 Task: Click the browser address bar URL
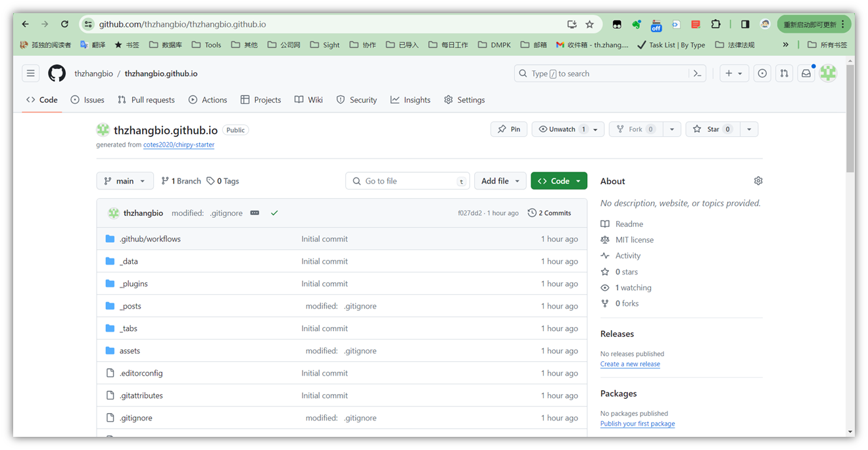[x=183, y=24]
